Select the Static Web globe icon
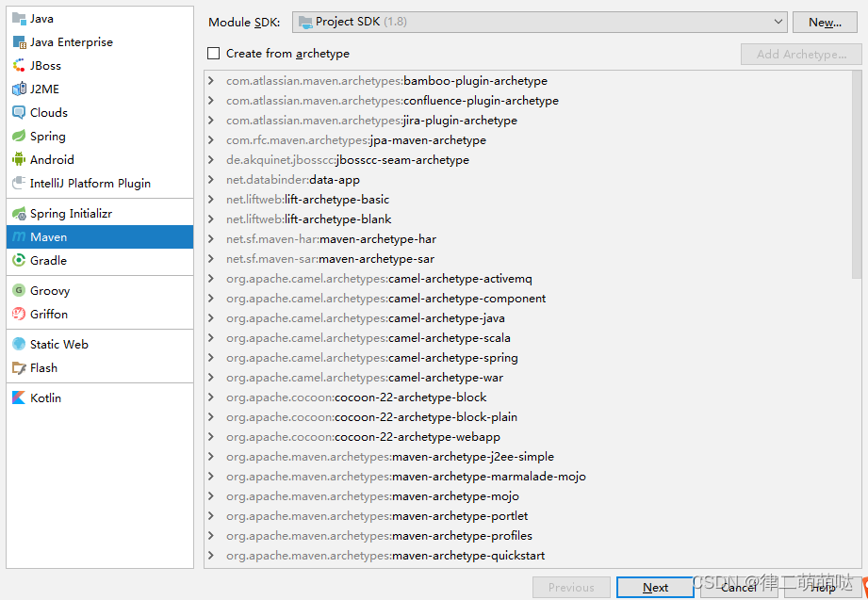The width and height of the screenshot is (868, 600). [x=19, y=344]
